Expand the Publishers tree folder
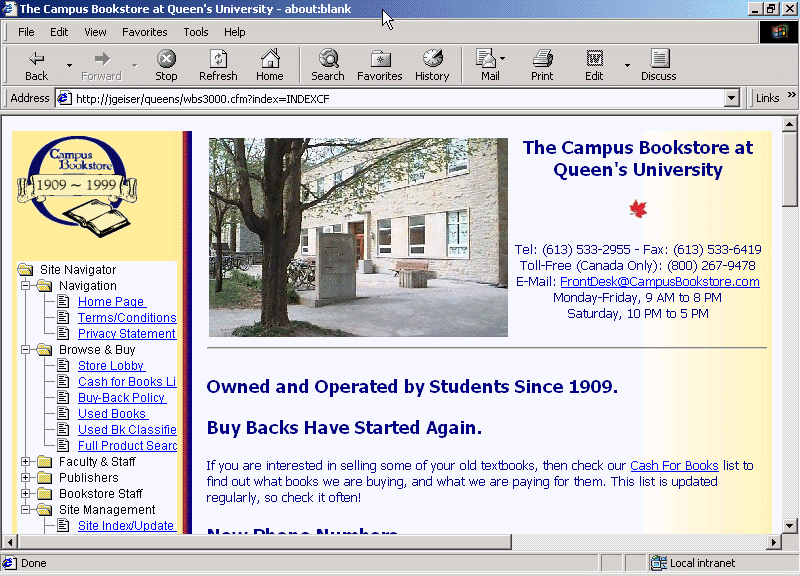This screenshot has width=800, height=576. point(25,478)
